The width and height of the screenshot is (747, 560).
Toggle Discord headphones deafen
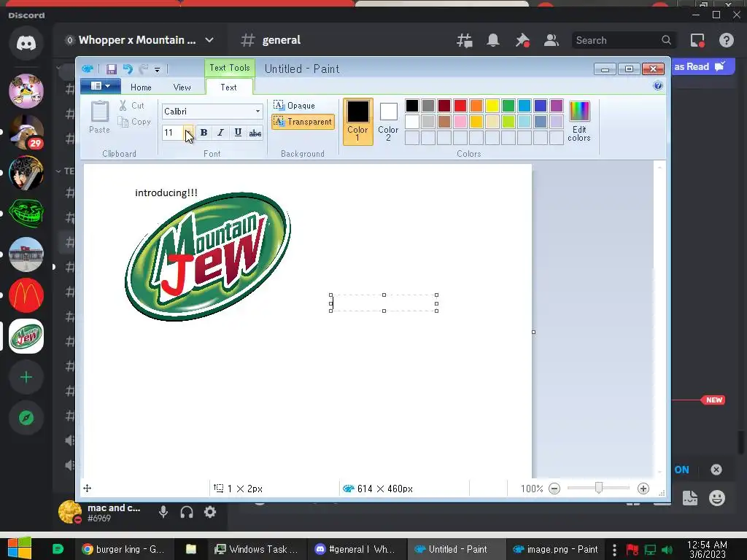pyautogui.click(x=187, y=512)
